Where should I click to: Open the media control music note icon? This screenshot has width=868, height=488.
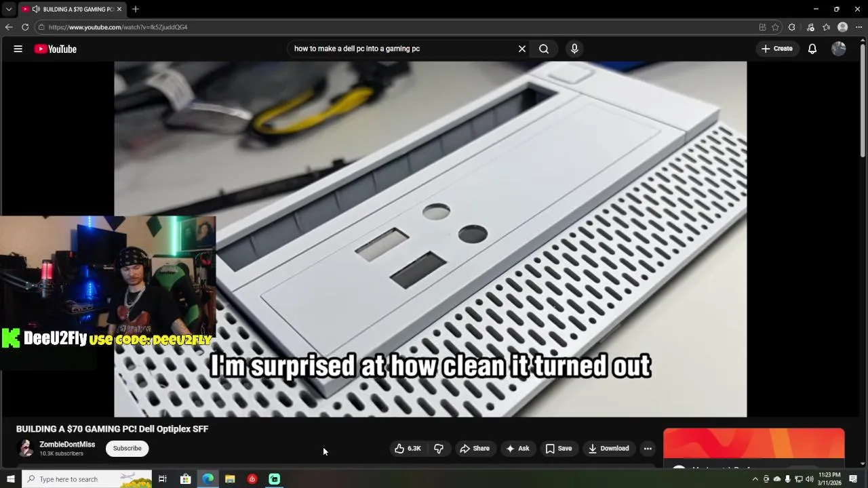pyautogui.click(x=810, y=27)
